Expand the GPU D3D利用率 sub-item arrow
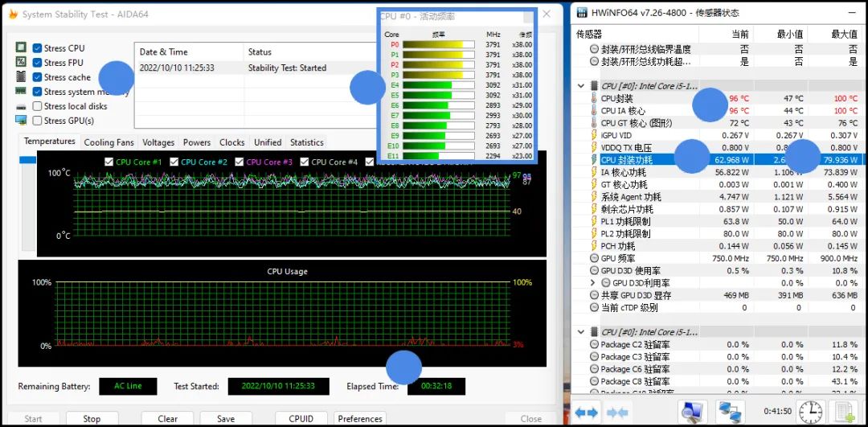This screenshot has height=427, width=868. 593,283
